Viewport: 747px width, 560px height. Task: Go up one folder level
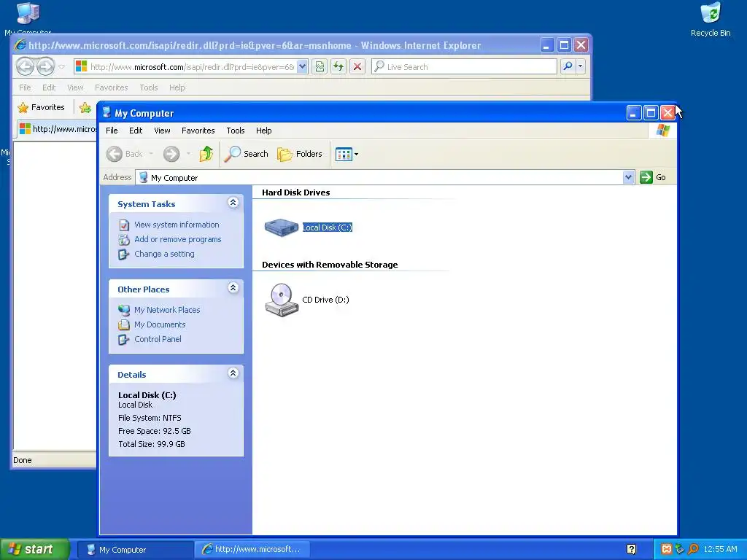206,154
